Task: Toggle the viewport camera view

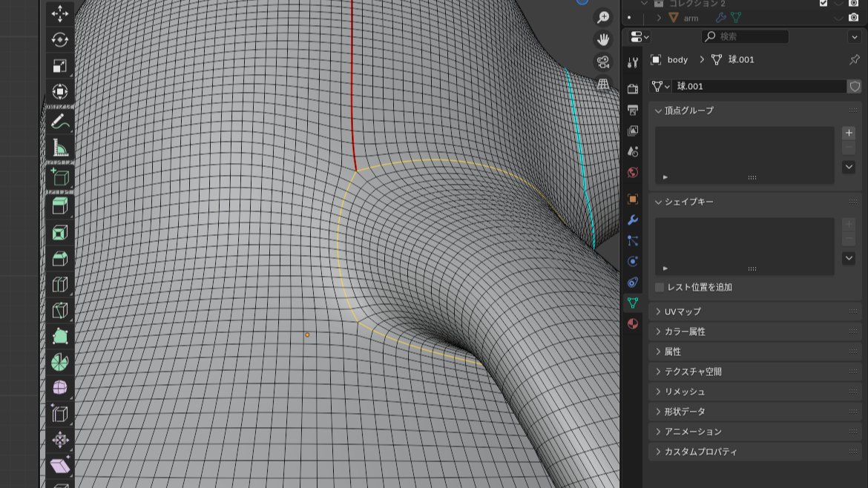Action: tap(603, 62)
